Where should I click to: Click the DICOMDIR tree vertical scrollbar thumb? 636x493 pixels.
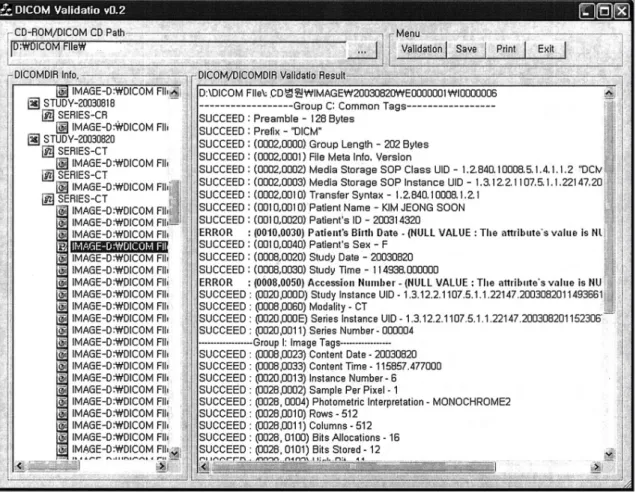tap(174, 202)
